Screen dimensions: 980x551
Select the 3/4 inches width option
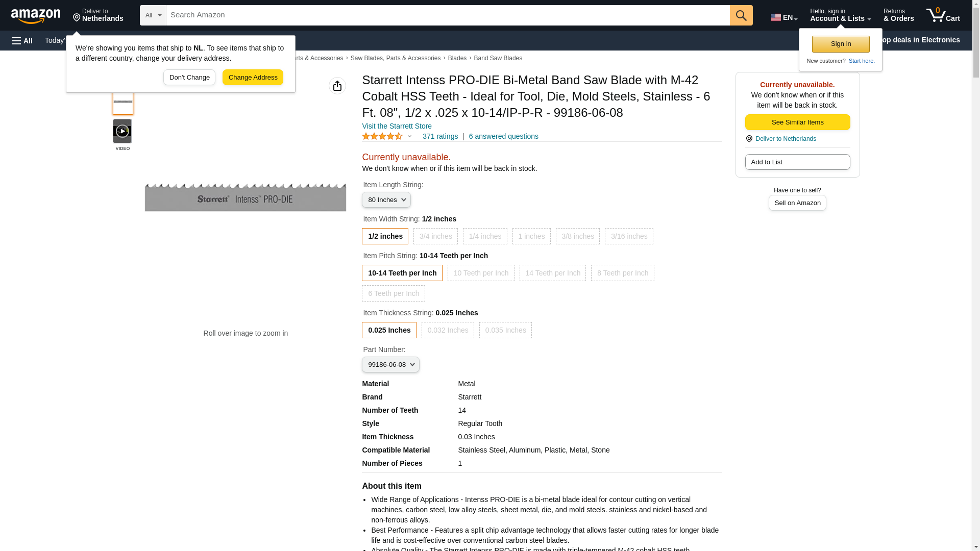coord(435,236)
